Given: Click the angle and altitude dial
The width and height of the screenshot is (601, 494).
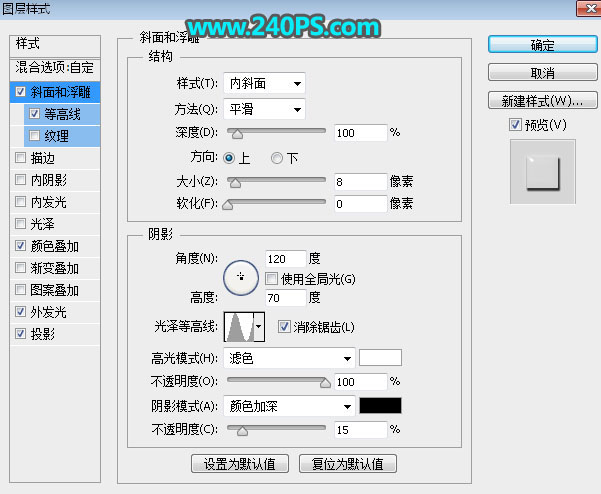Looking at the screenshot, I should pos(241,277).
